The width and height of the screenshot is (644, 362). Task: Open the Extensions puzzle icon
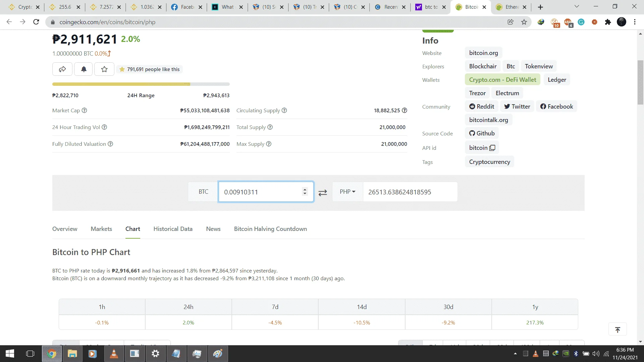coord(608,22)
